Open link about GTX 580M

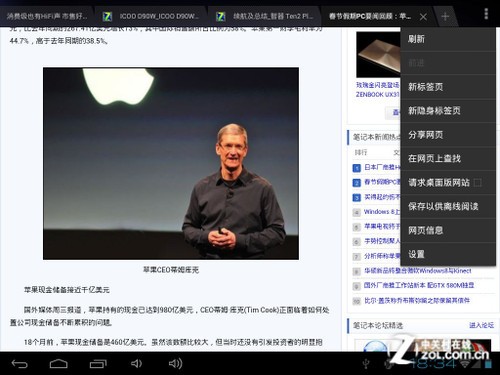[x=419, y=285]
